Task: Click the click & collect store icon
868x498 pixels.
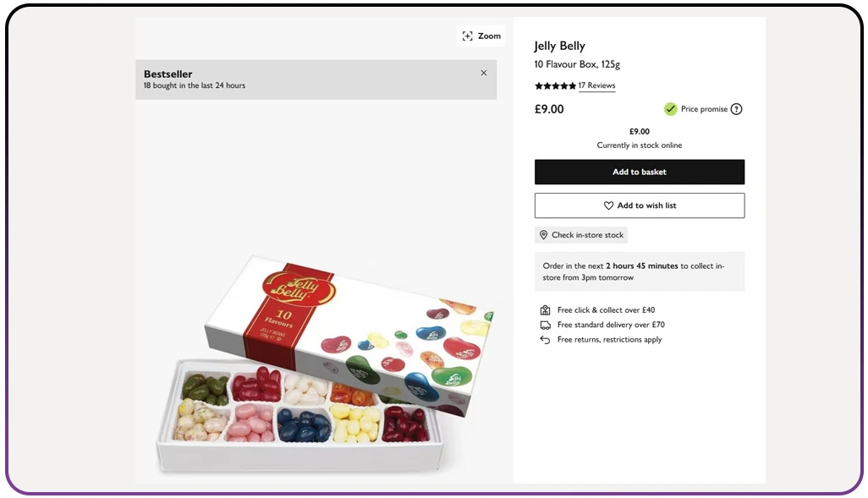Action: point(546,310)
